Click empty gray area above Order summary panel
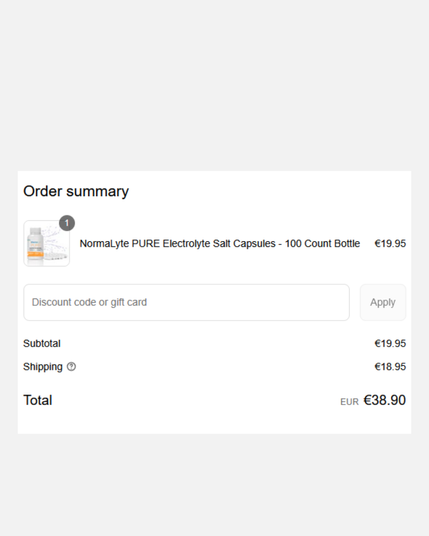Image resolution: width=429 pixels, height=536 pixels. point(214,85)
